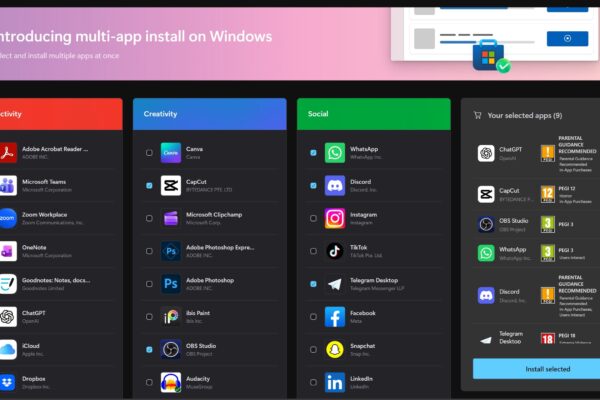Click the iCloud app icon
The width and height of the screenshot is (600, 400).
pos(8,349)
